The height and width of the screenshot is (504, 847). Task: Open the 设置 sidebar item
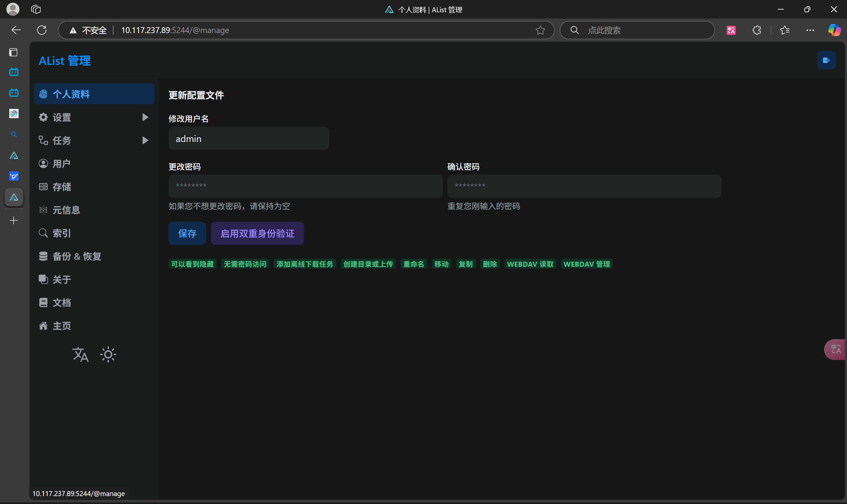94,117
